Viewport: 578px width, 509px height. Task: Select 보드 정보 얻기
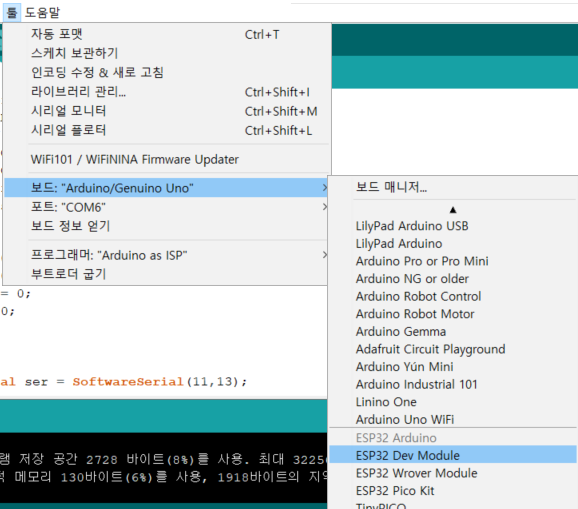click(x=166, y=226)
